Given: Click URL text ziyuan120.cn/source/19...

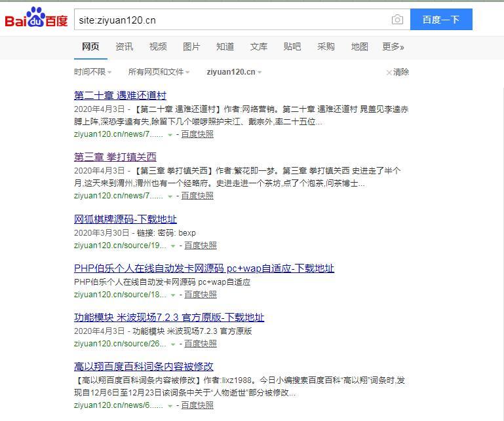Looking at the screenshot, I should 120,246.
